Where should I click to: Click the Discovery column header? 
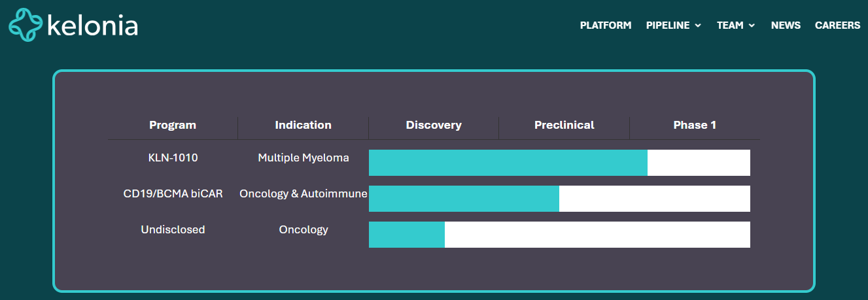click(434, 125)
